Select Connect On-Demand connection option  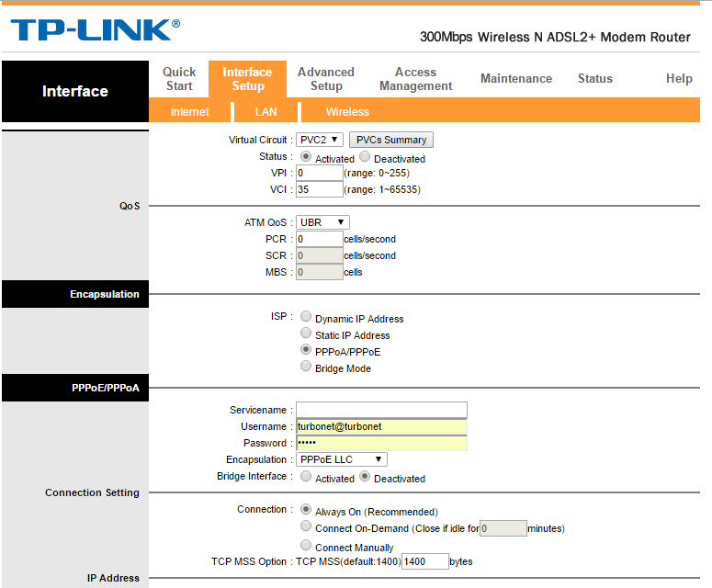tap(306, 526)
